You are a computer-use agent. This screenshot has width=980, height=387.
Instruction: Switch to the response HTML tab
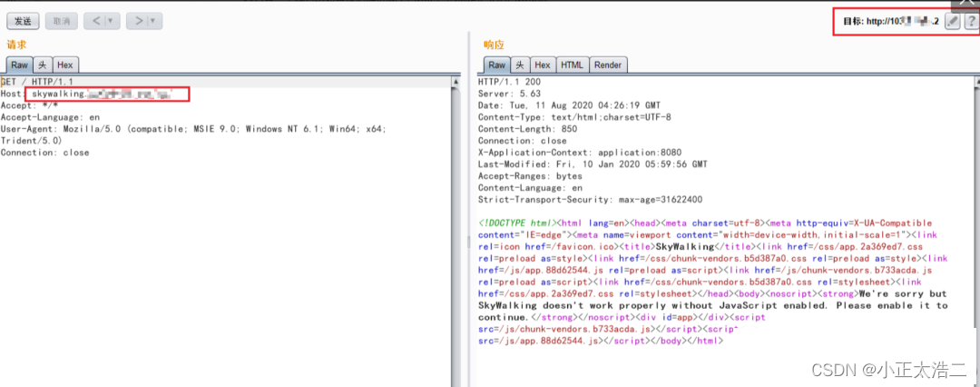[572, 64]
